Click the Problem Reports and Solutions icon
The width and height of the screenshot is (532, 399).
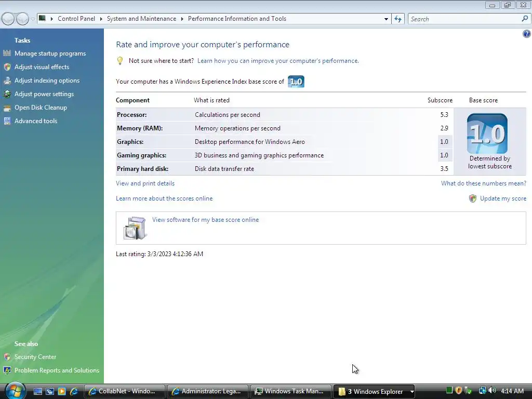tap(7, 370)
